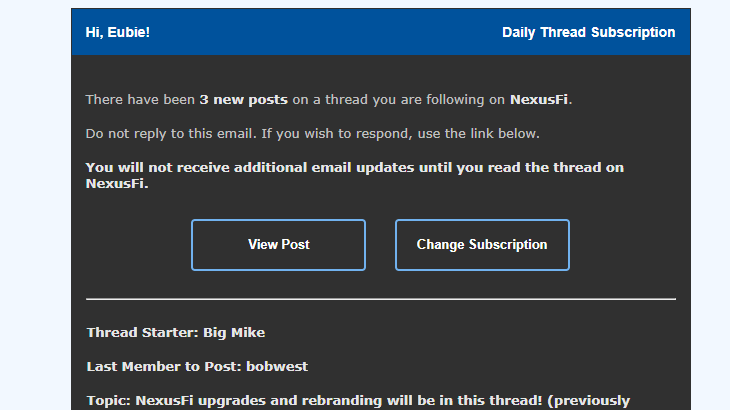This screenshot has height=410, width=730.
Task: Click the 'Thread Starter: Big Mike' line
Action: coord(176,333)
